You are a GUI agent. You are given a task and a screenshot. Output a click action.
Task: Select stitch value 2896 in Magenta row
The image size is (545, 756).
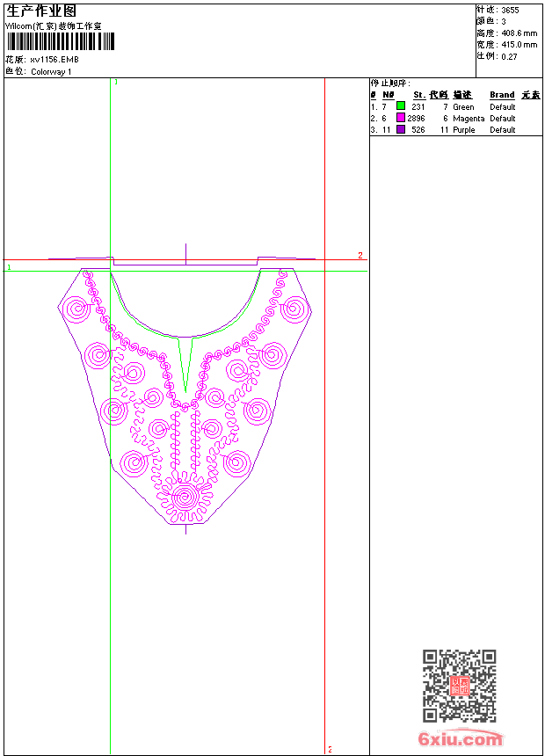tap(417, 119)
